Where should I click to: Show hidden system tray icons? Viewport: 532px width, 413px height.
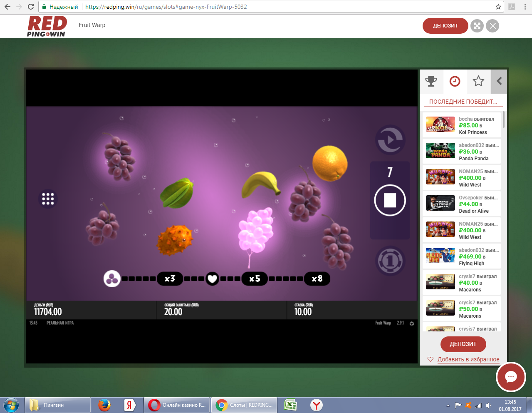click(448, 406)
